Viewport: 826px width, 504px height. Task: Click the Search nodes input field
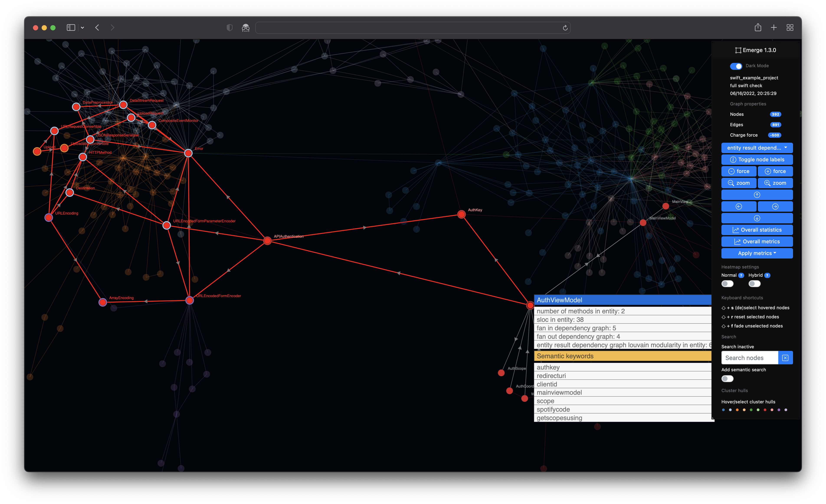click(750, 358)
